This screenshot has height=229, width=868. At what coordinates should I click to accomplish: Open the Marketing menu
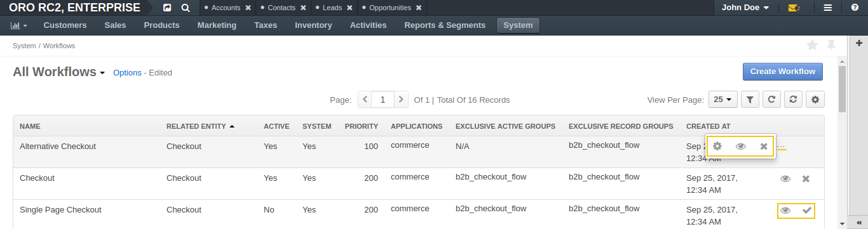point(217,25)
